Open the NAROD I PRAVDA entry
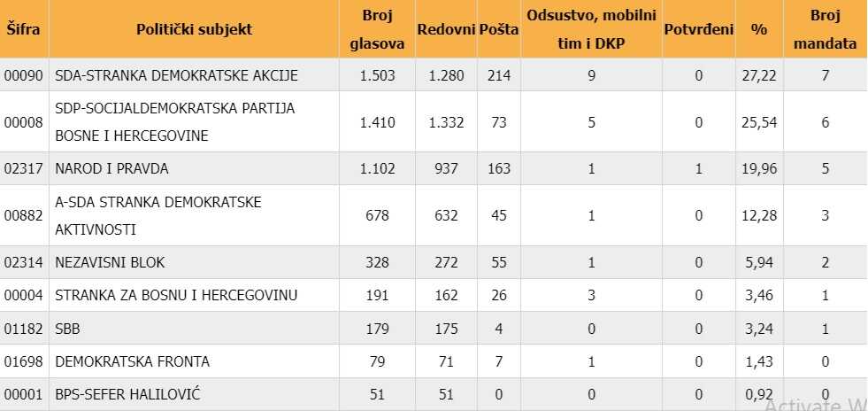This screenshot has height=411, width=868. (x=111, y=168)
